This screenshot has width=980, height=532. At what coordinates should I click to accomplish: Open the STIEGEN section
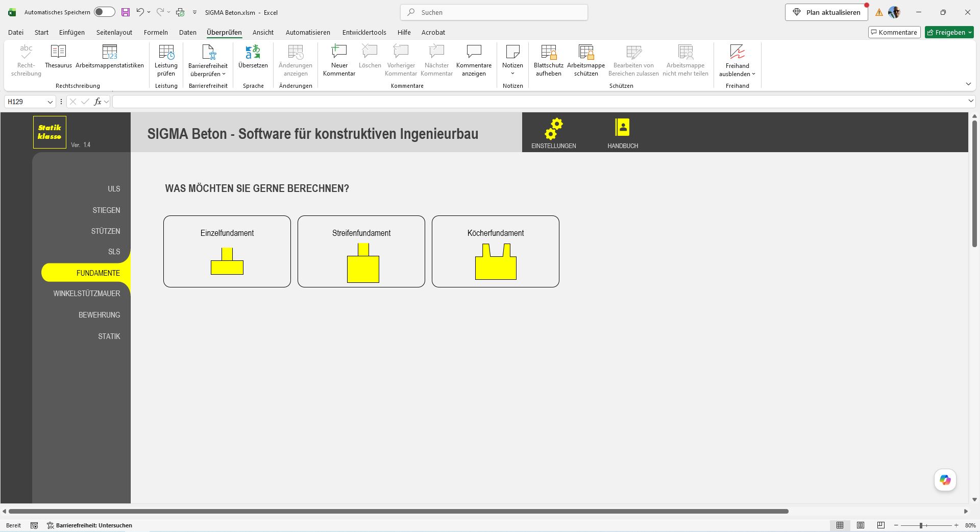pyautogui.click(x=106, y=210)
